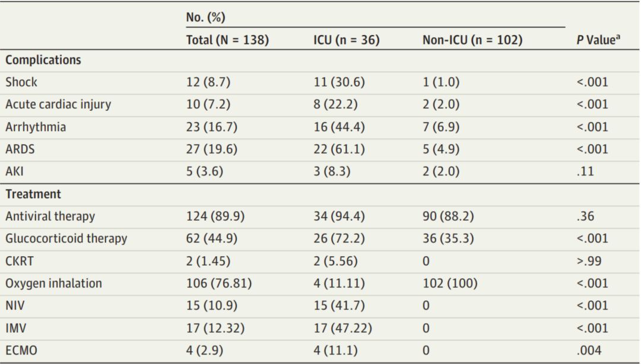Click the 102 (100) Non-ICU cell
This screenshot has height=364, width=641.
(x=450, y=283)
